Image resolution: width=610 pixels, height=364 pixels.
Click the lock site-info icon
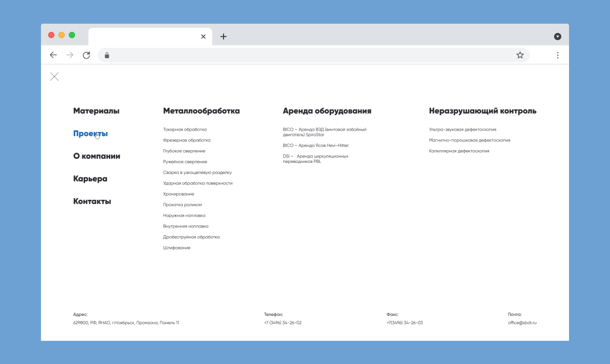[107, 55]
